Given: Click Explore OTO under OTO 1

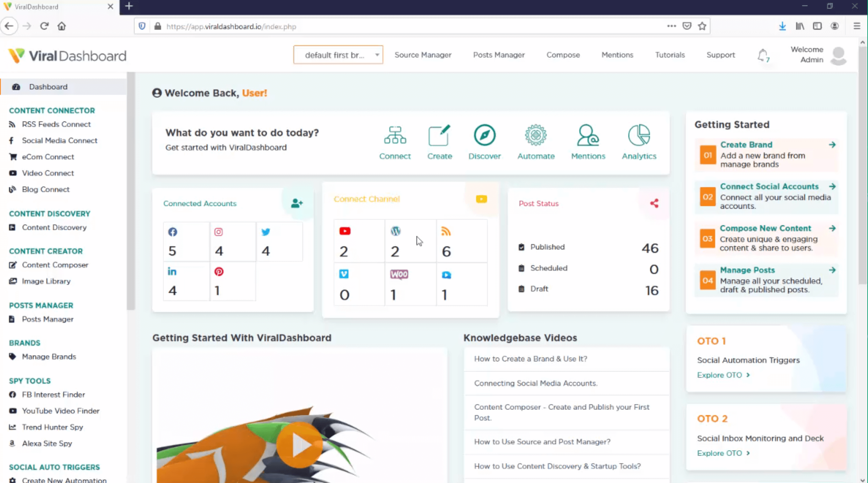Looking at the screenshot, I should [723, 375].
